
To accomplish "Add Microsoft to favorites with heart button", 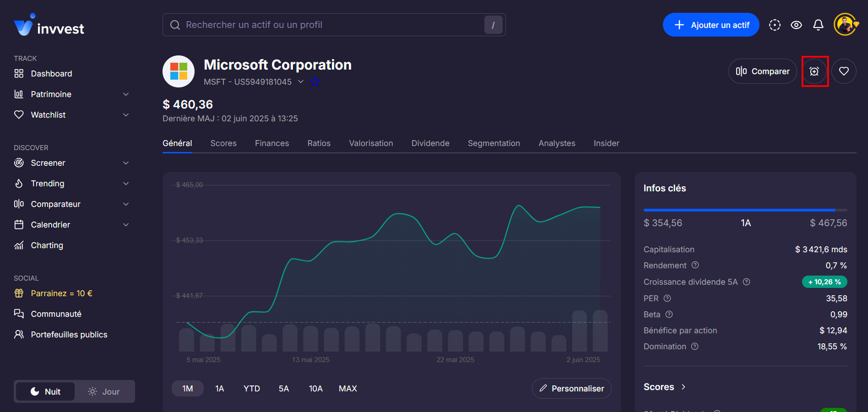I will [x=844, y=71].
